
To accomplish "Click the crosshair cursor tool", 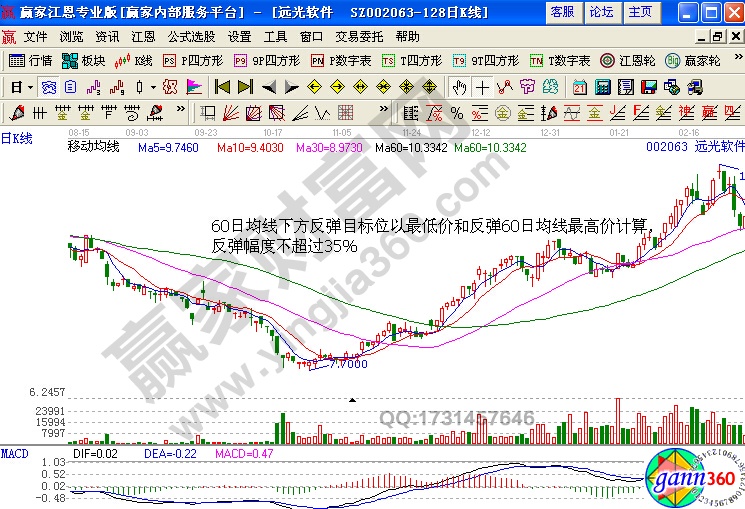I will point(482,86).
